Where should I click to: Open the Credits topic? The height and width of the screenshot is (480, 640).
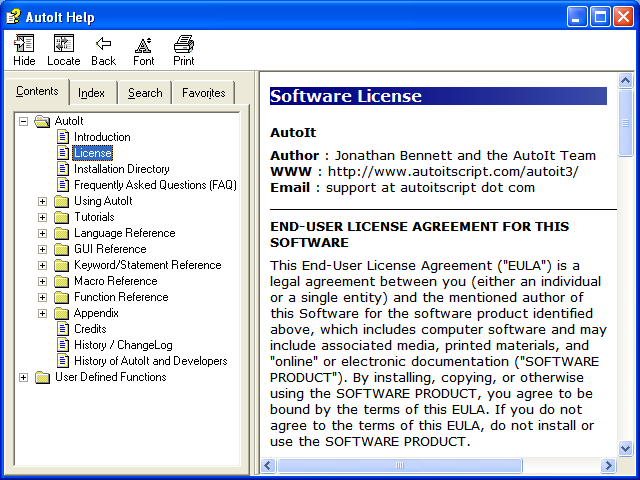pos(90,329)
